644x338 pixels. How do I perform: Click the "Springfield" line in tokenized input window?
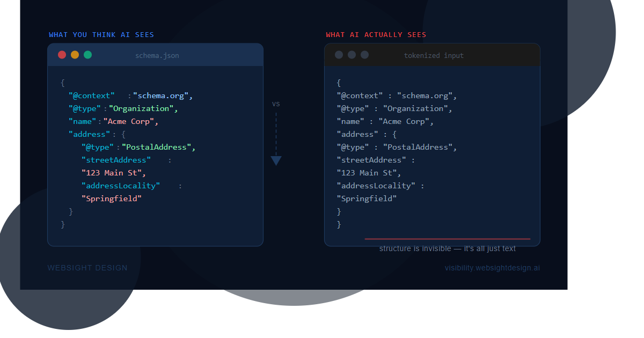[367, 199]
